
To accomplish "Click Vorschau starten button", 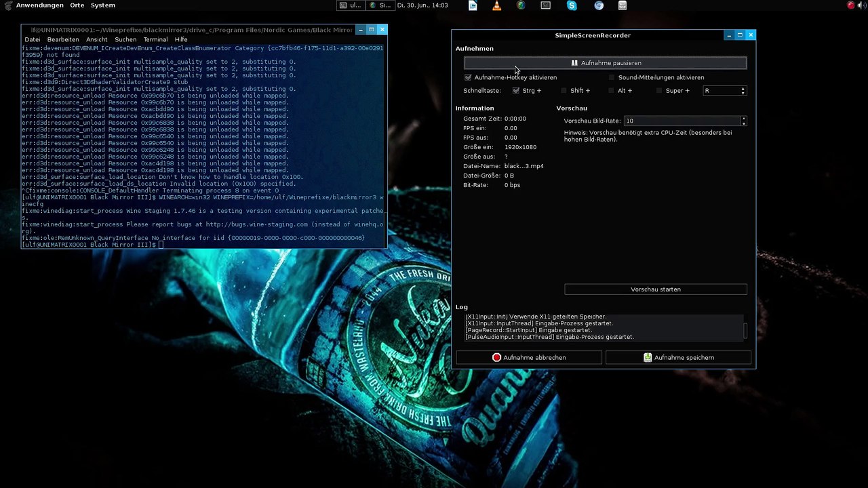I will tap(656, 289).
